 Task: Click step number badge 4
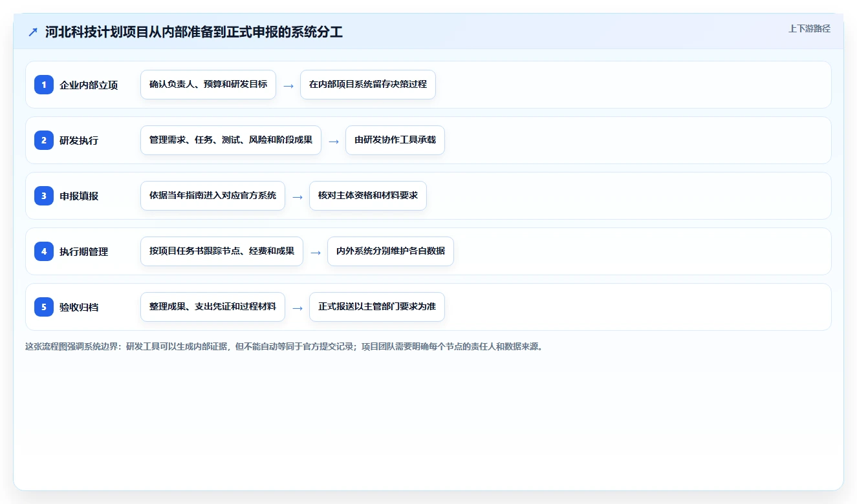click(x=44, y=251)
